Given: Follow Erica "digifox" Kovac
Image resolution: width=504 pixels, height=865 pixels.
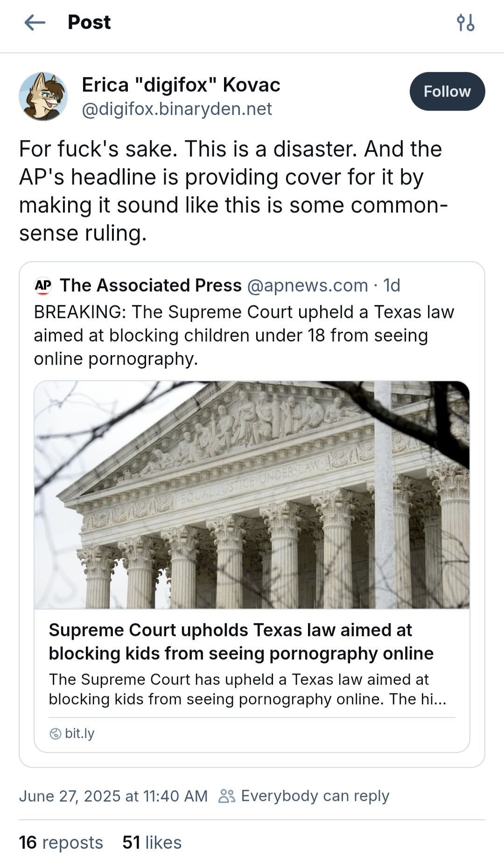Looking at the screenshot, I should point(447,92).
